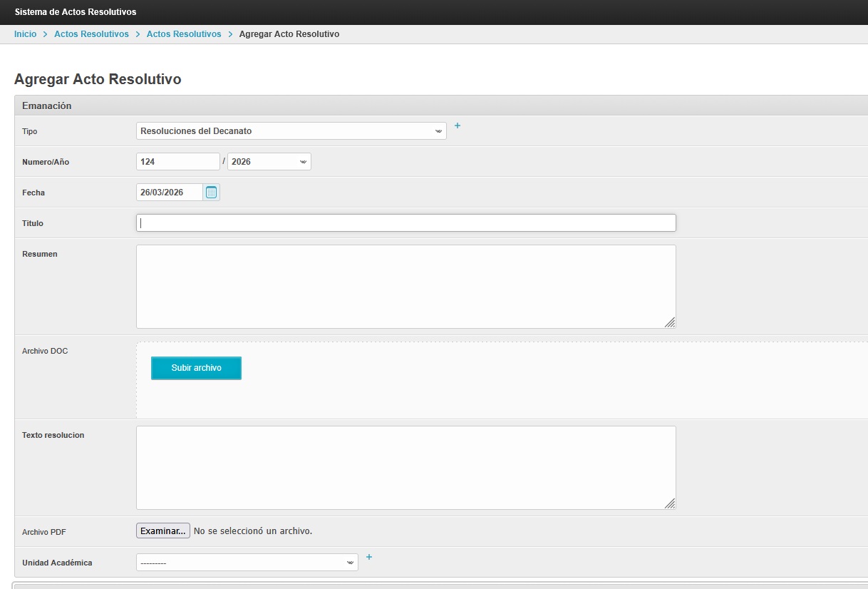The height and width of the screenshot is (589, 868).
Task: Click into the Título text field
Action: 405,223
